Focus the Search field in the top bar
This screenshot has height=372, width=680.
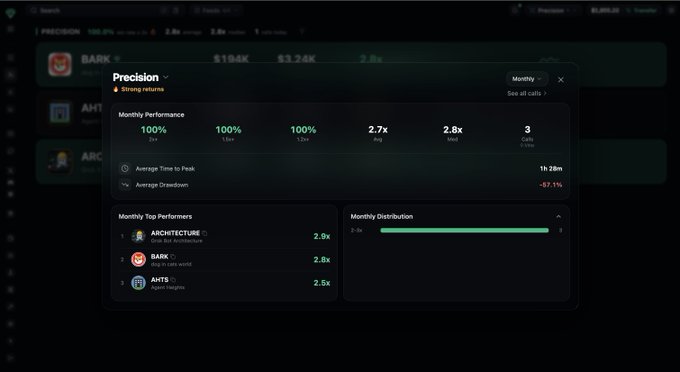[104, 10]
